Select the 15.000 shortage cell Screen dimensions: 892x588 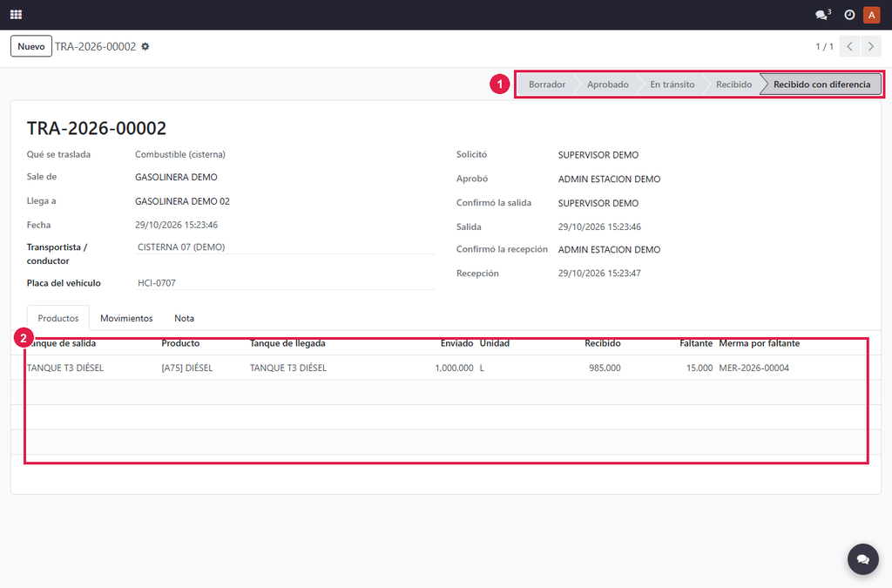tap(699, 368)
